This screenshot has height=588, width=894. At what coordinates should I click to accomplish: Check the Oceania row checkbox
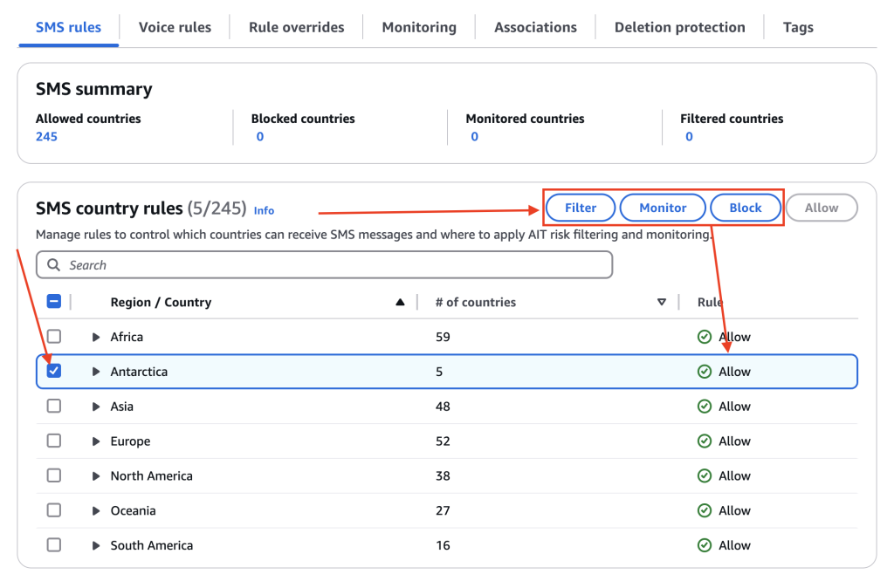(x=54, y=510)
